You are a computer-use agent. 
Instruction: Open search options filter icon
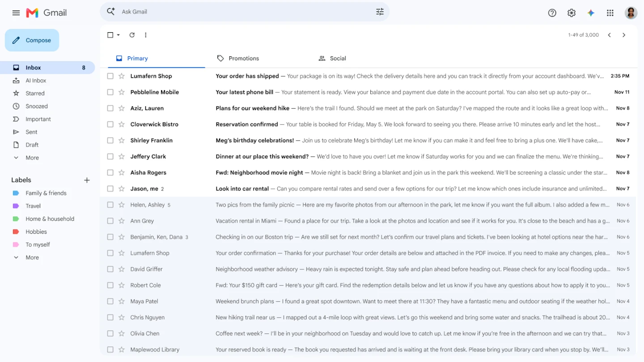pyautogui.click(x=380, y=12)
